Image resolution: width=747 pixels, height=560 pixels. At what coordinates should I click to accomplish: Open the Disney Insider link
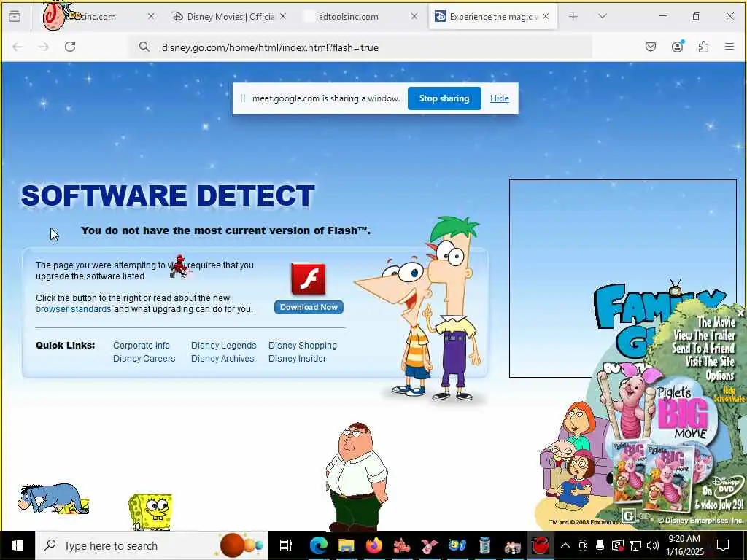click(298, 359)
